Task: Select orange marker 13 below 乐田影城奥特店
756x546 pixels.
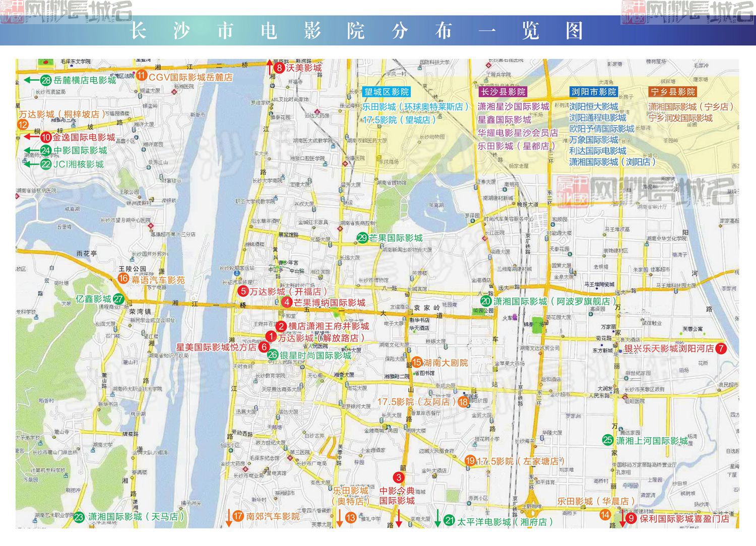Action: click(351, 517)
